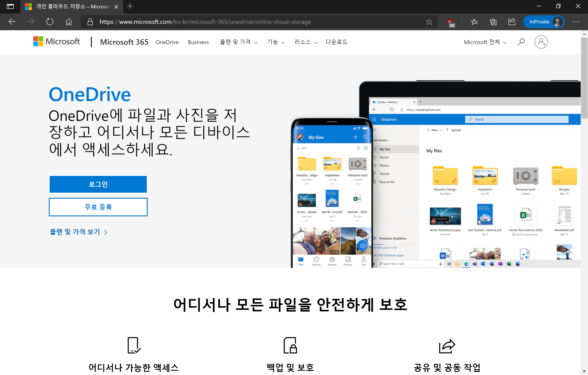Select the OneDrive nav item
This screenshot has height=375, width=588.
pyautogui.click(x=167, y=42)
